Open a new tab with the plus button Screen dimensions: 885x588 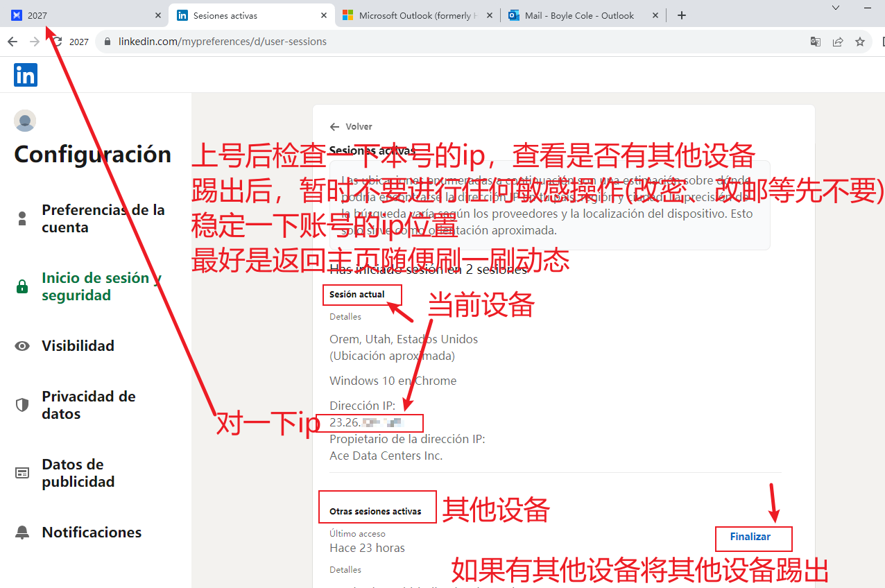681,15
